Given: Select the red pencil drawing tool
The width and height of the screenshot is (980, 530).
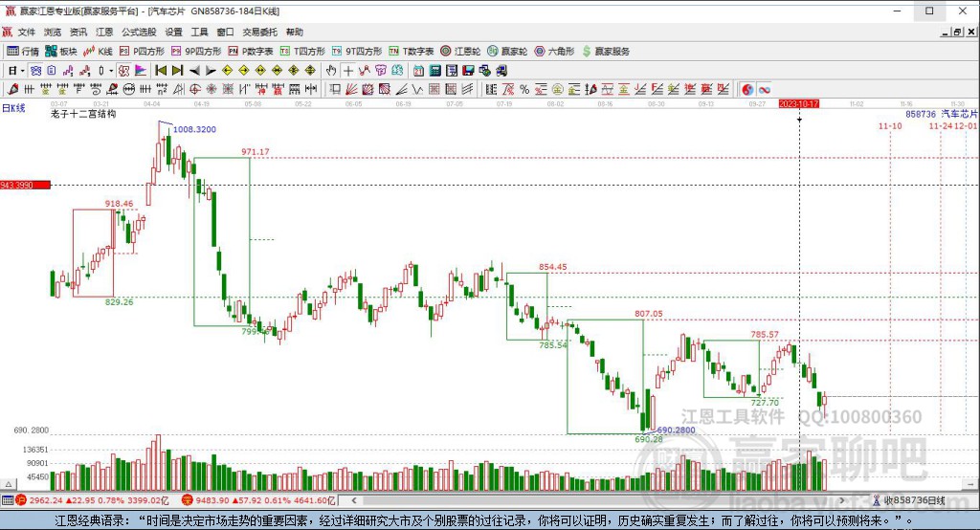Looking at the screenshot, I should click(x=12, y=89).
